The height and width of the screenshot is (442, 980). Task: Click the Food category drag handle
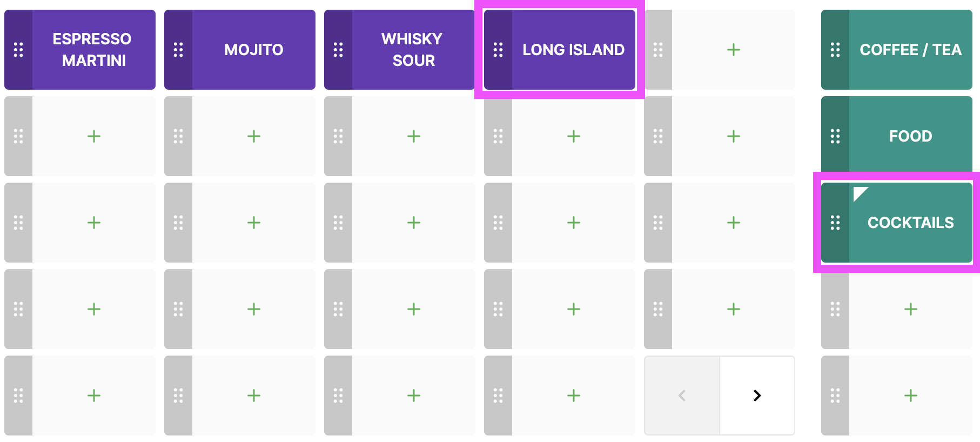click(x=835, y=136)
